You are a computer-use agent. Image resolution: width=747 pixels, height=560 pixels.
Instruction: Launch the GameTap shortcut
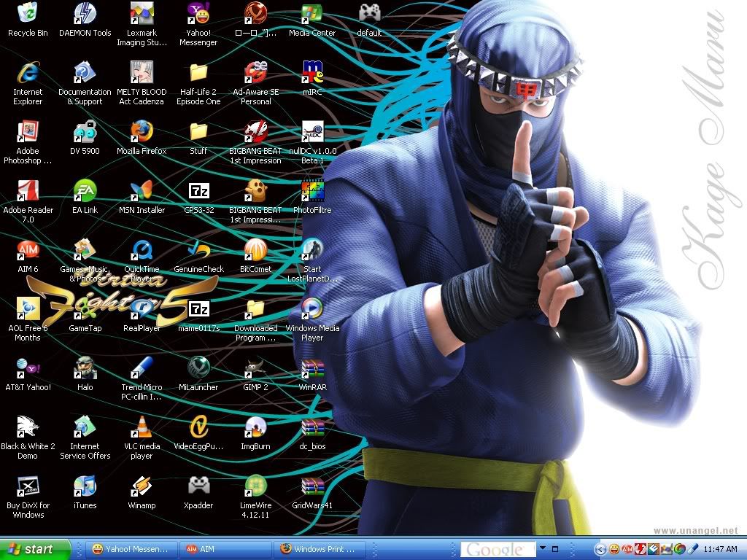[x=85, y=308]
